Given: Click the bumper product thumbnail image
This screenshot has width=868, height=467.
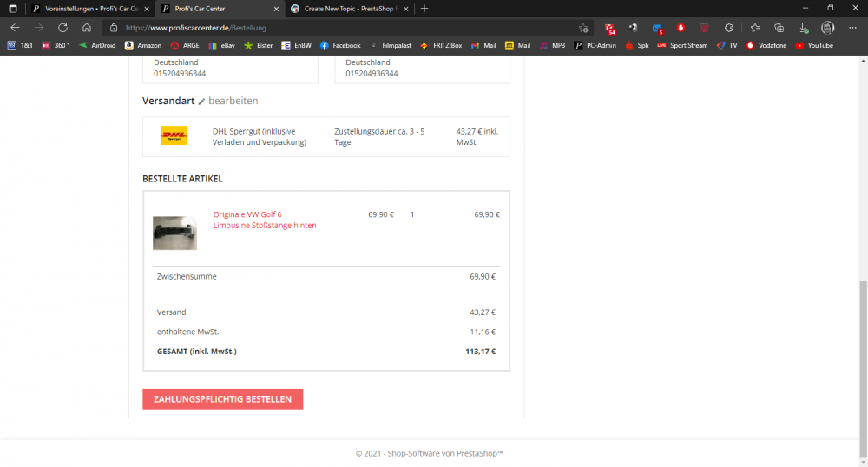Looking at the screenshot, I should [x=175, y=233].
